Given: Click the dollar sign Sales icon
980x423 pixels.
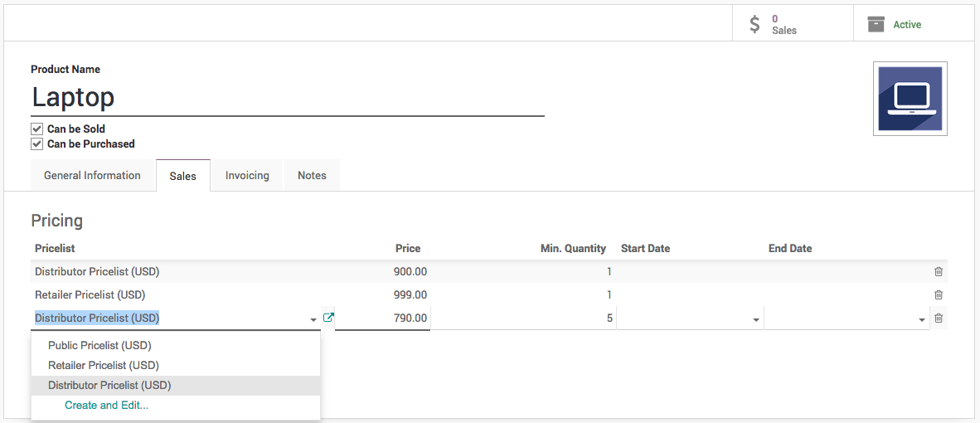Looking at the screenshot, I should point(754,24).
